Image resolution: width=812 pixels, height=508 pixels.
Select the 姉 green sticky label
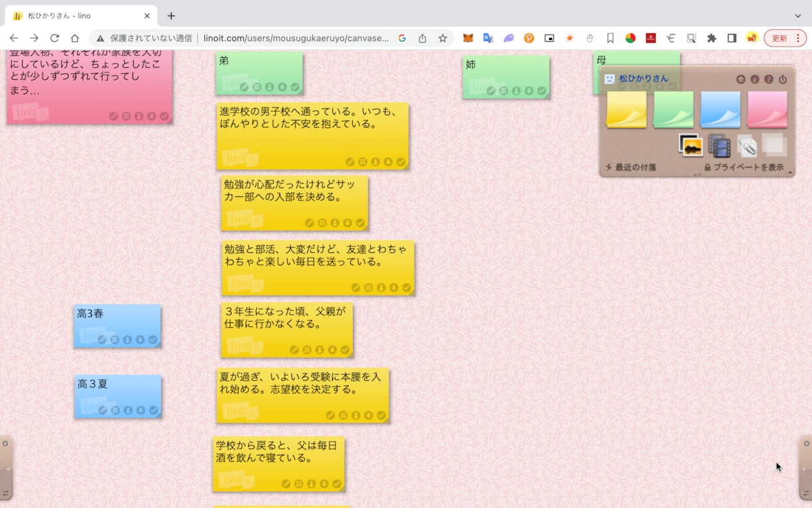pos(471,65)
